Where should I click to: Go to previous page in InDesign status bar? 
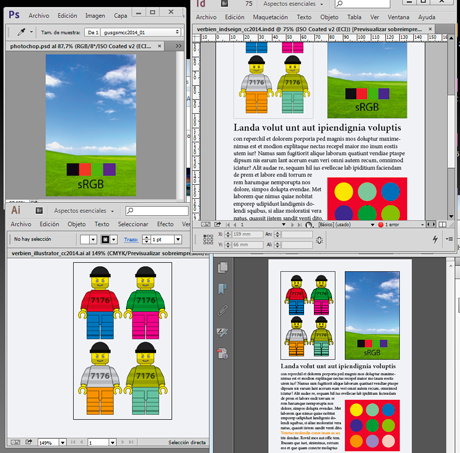235,225
